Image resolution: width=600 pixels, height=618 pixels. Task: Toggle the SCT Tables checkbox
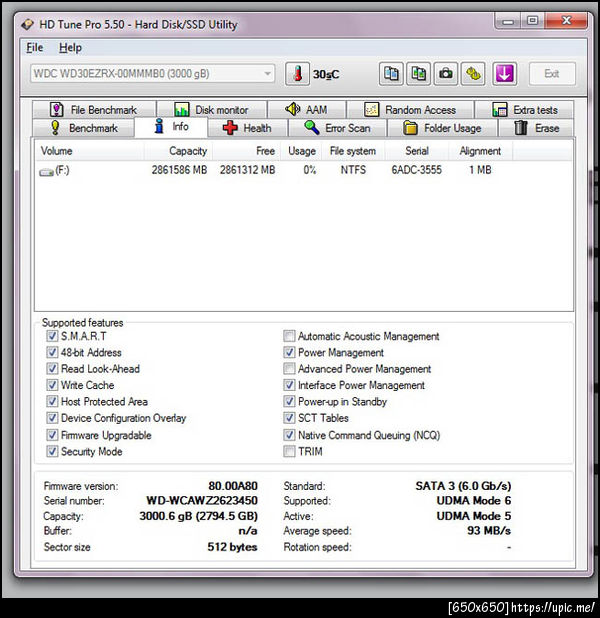point(289,418)
